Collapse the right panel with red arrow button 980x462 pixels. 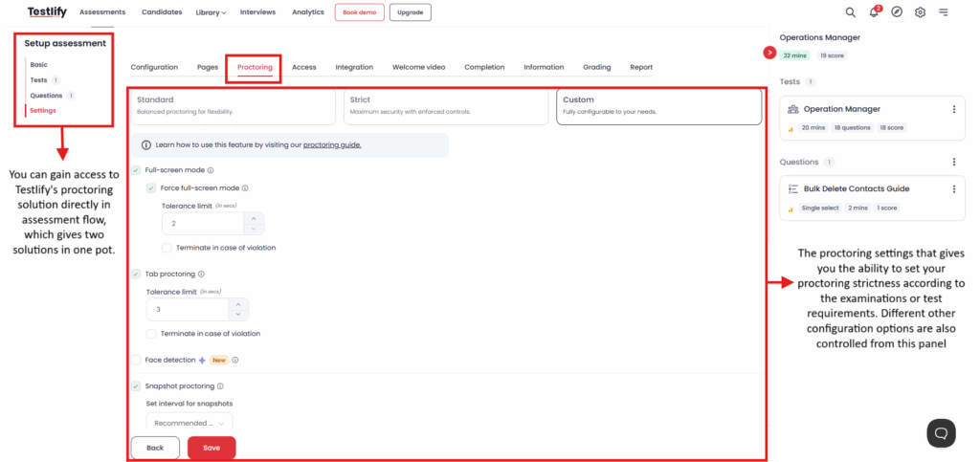pyautogui.click(x=769, y=53)
